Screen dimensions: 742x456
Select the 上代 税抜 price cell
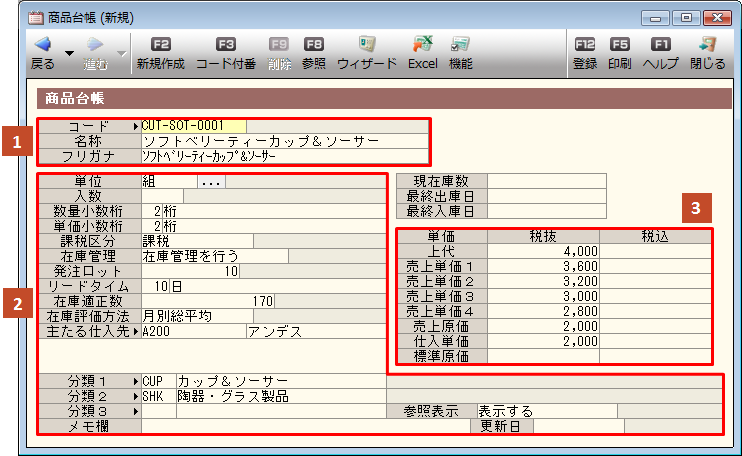click(544, 251)
